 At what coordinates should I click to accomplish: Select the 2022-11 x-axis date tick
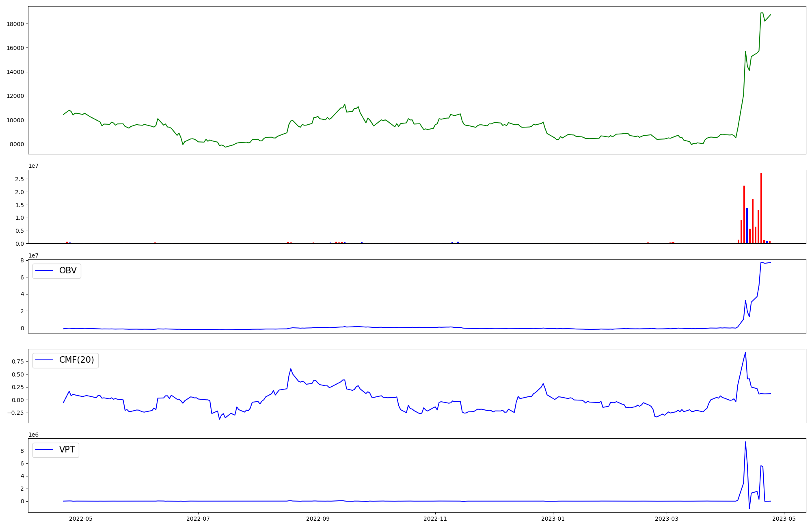pos(435,519)
